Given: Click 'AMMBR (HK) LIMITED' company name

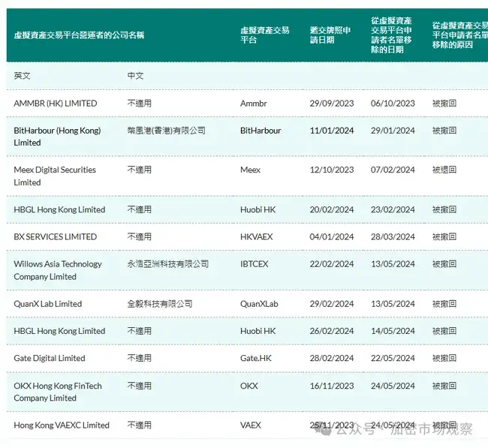Looking at the screenshot, I should 56,104.
